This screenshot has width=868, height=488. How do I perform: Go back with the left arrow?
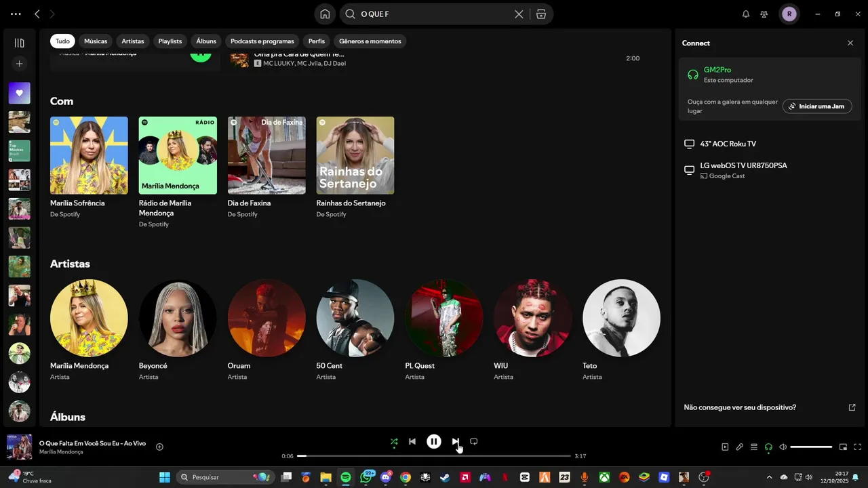pyautogui.click(x=37, y=14)
